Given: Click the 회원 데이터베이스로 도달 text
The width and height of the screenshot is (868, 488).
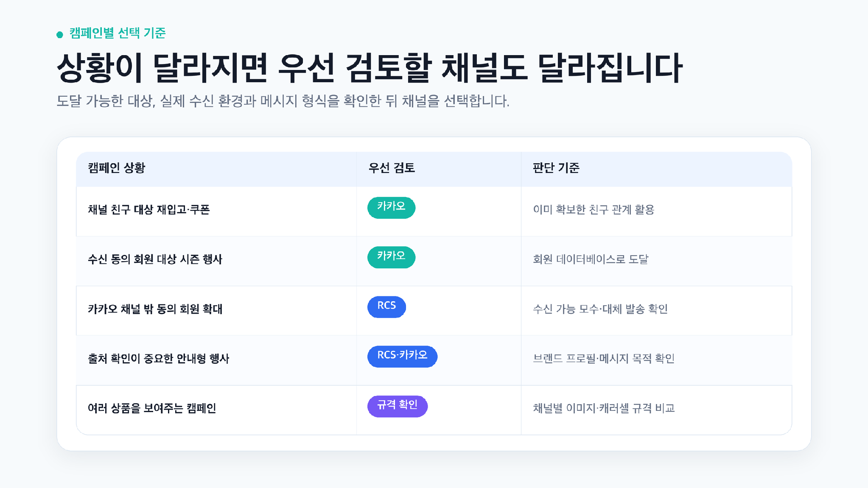Looking at the screenshot, I should (591, 259).
